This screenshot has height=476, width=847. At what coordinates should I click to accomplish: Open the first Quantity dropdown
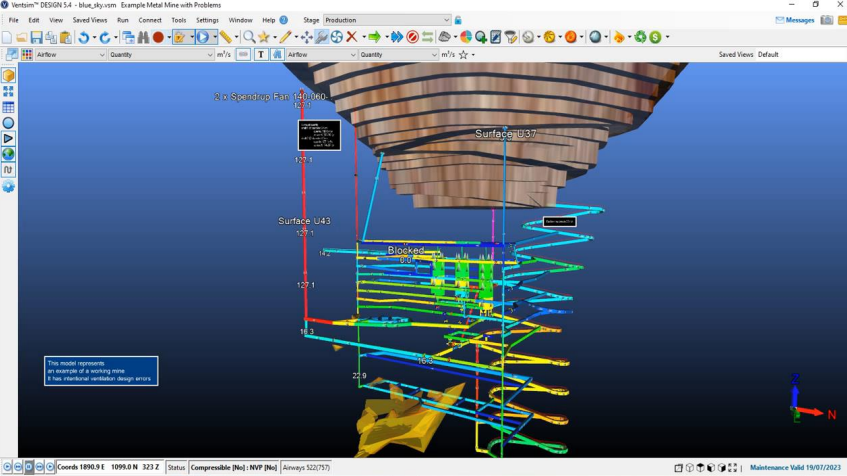[x=209, y=55]
